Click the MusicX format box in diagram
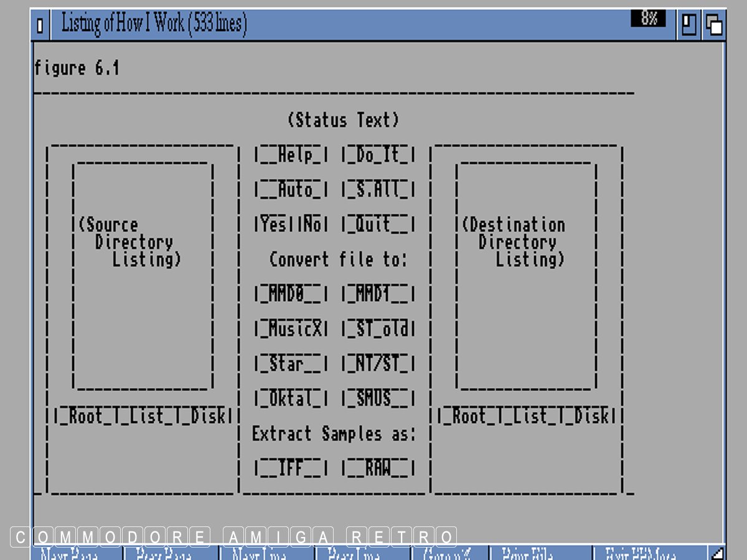This screenshot has width=747, height=560. click(x=291, y=329)
